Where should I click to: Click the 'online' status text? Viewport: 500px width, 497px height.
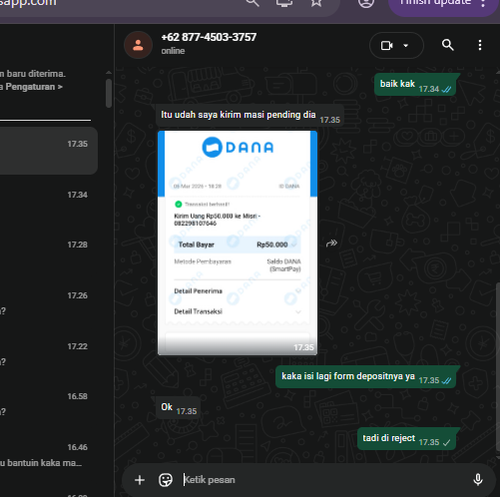coord(173,51)
